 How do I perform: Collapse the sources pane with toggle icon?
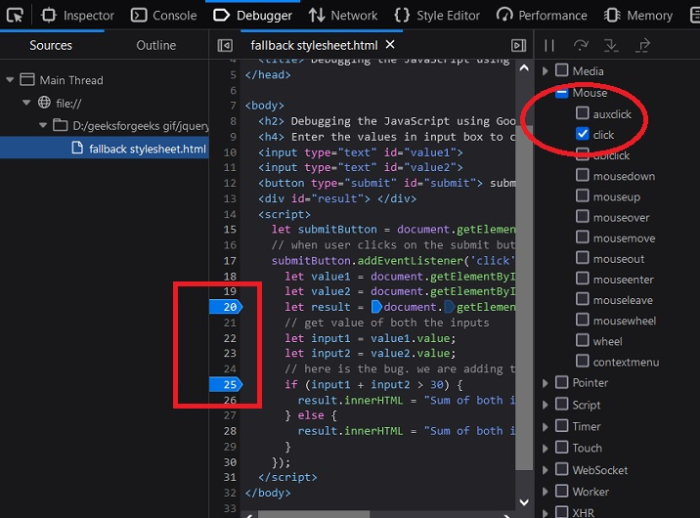[225, 46]
